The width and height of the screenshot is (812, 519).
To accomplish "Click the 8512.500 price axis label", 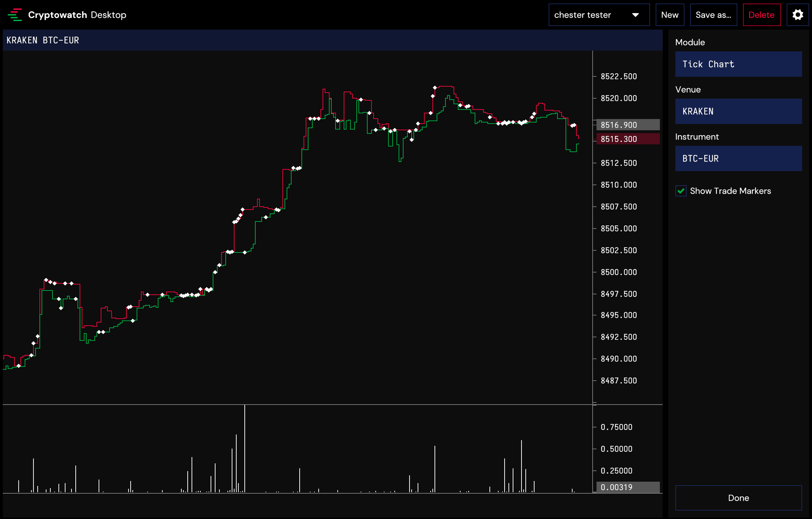I will [619, 163].
